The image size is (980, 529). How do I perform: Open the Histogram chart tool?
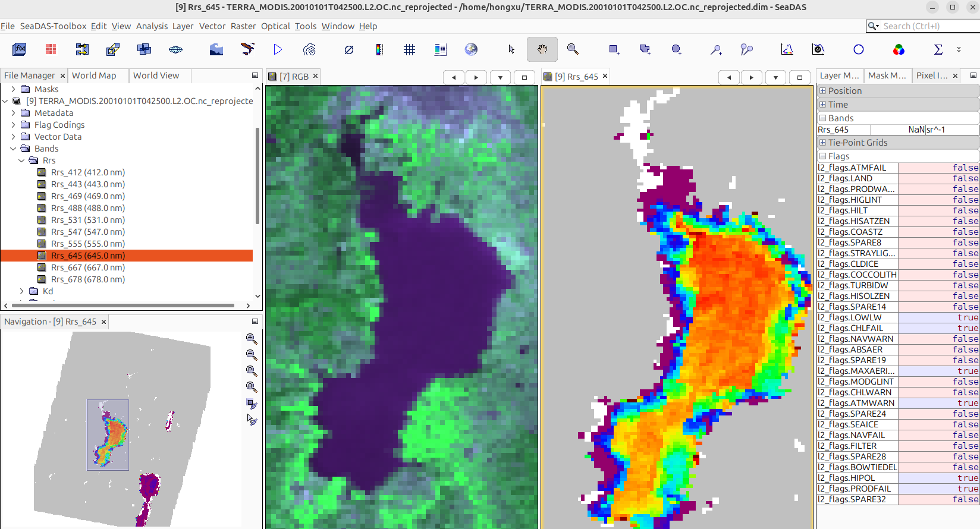pos(787,49)
